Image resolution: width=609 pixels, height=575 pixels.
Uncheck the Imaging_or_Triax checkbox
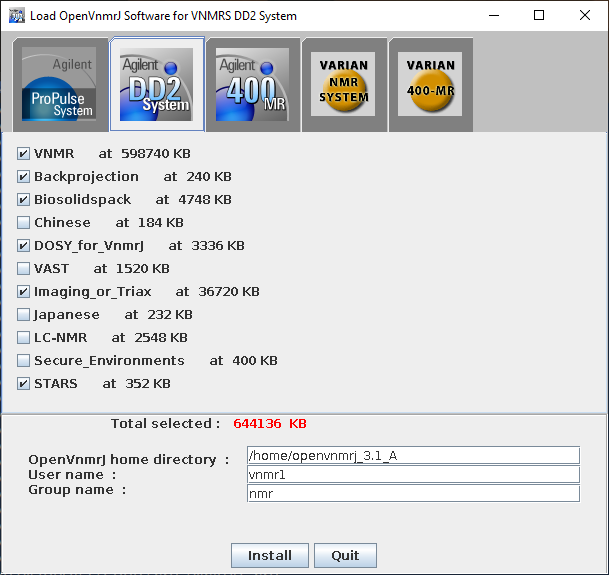(x=23, y=291)
